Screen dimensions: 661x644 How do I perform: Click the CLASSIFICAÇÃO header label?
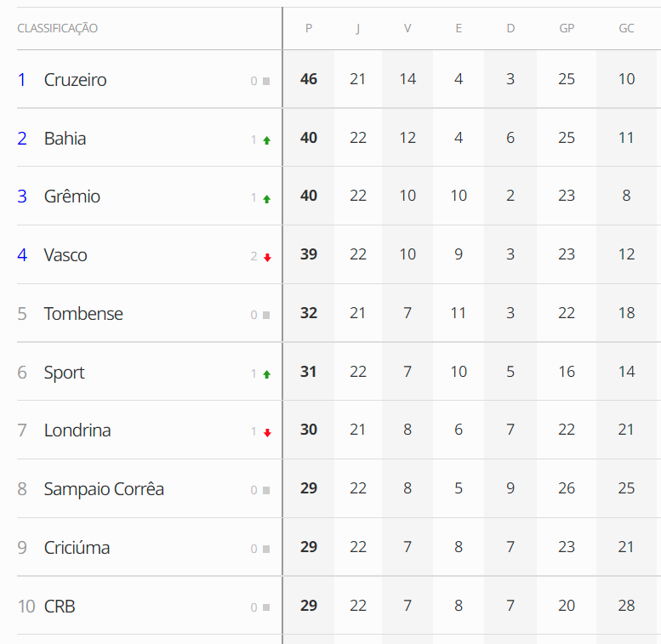57,29
